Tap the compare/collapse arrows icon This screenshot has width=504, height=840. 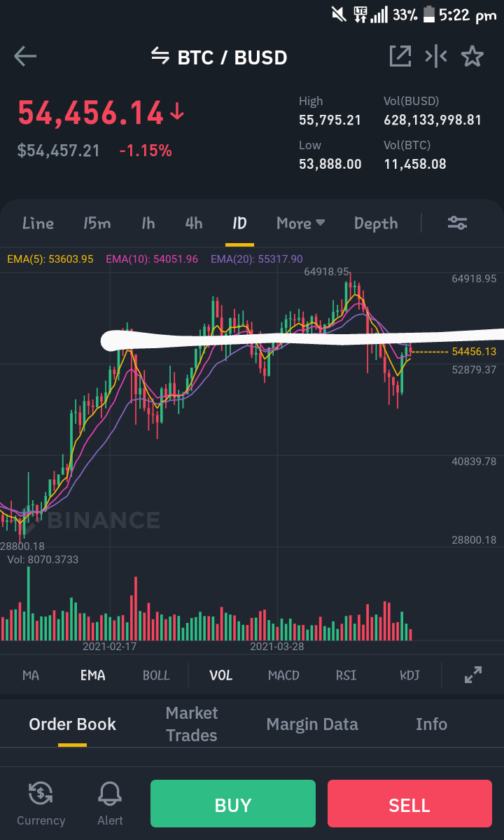pyautogui.click(x=435, y=56)
